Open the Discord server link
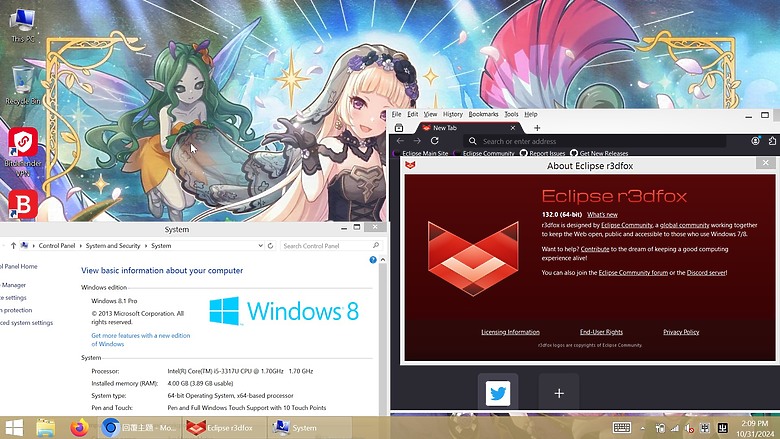 point(706,272)
